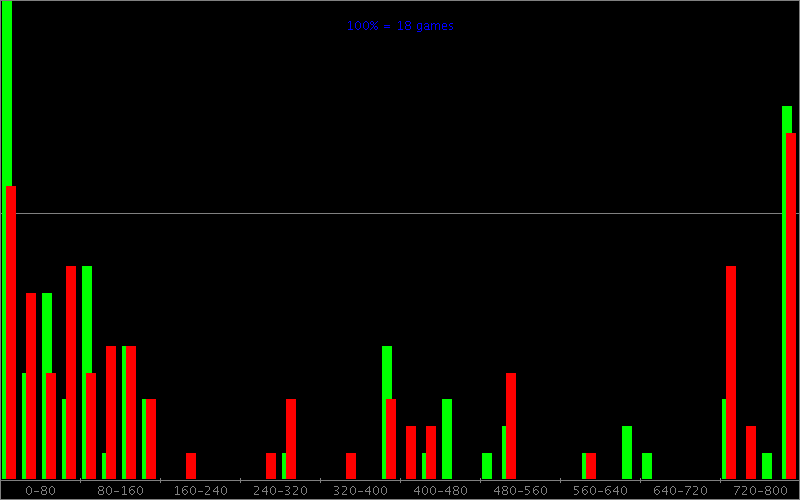Click the 400-480 axis label

(440, 491)
